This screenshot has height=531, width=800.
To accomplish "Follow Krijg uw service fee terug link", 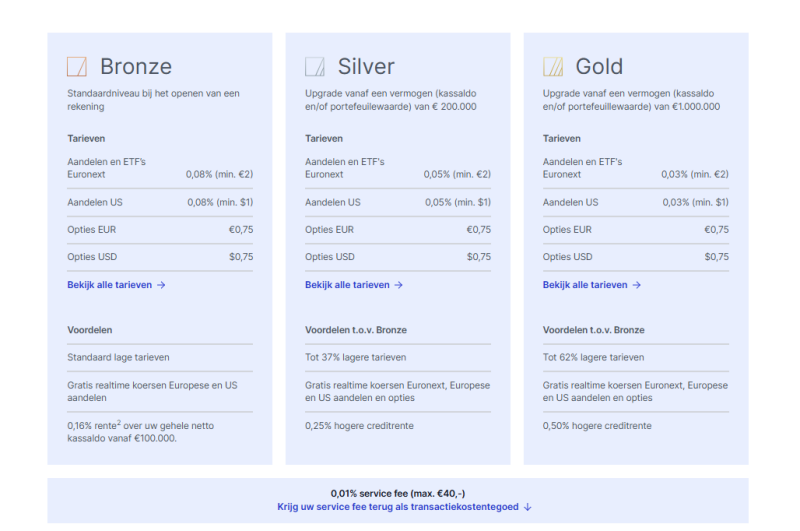I will [398, 507].
